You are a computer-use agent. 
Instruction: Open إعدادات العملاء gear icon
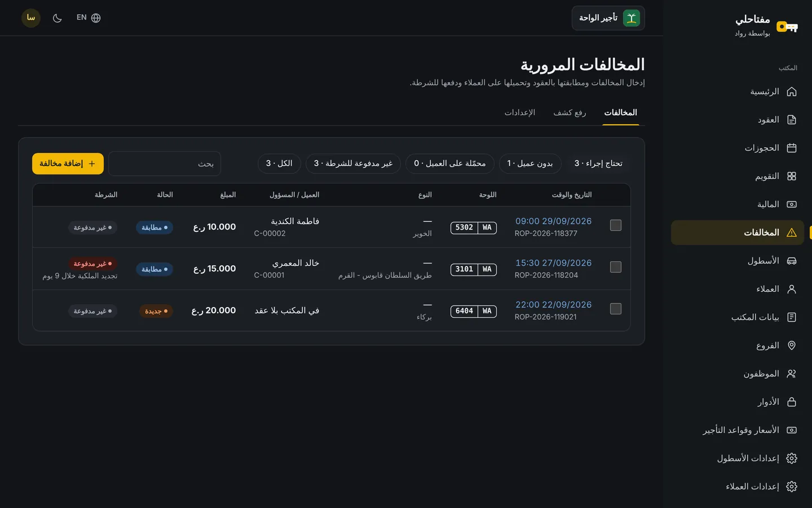(x=792, y=487)
